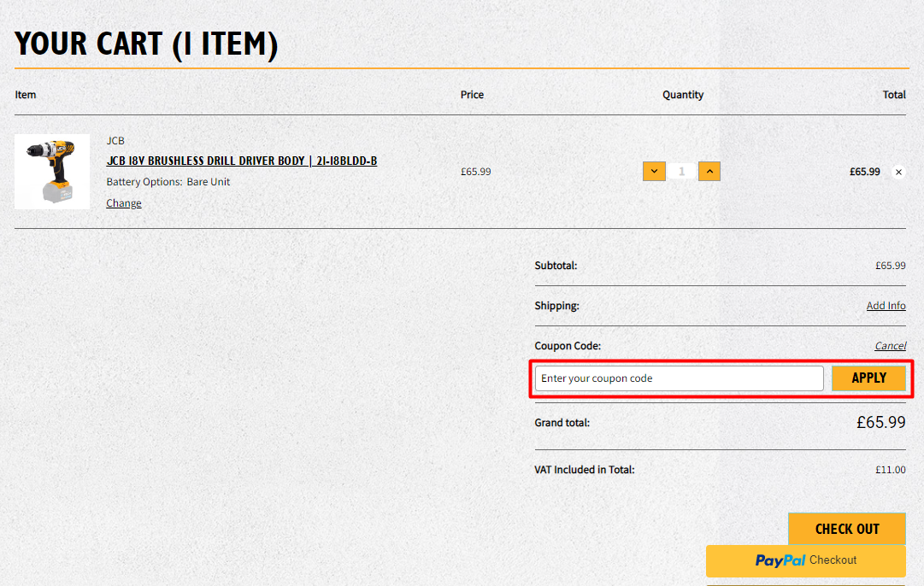Click the 'Grand total:' label
924x586 pixels.
tap(562, 423)
